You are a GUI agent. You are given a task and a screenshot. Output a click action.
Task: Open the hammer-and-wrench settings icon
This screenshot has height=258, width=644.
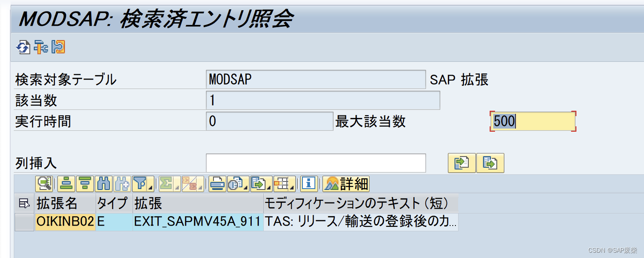click(41, 46)
